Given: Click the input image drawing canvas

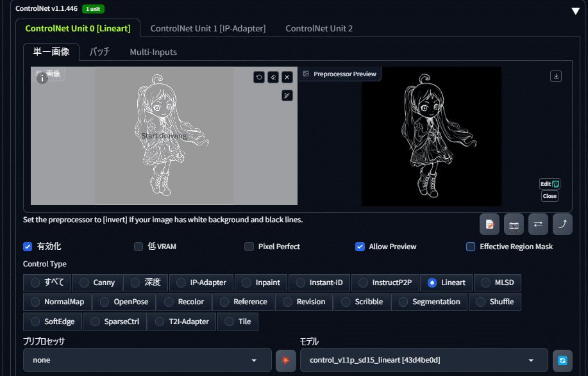Looking at the screenshot, I should (x=164, y=136).
